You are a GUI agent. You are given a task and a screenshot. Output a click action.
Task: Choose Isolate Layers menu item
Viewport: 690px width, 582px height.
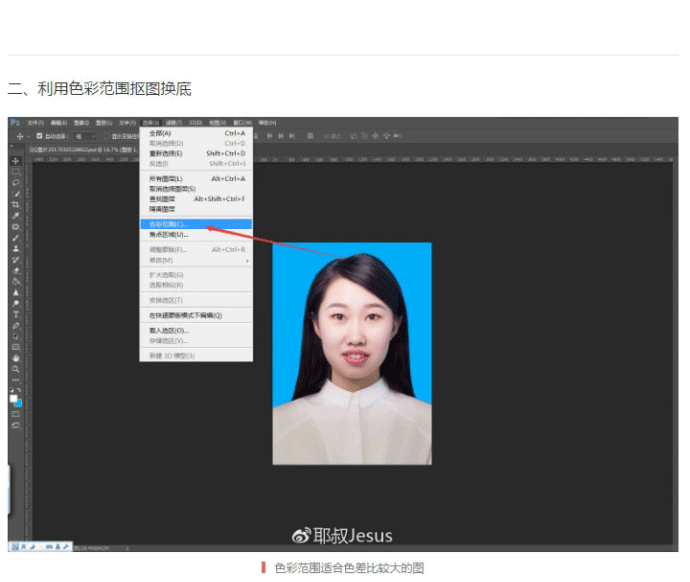pos(196,209)
